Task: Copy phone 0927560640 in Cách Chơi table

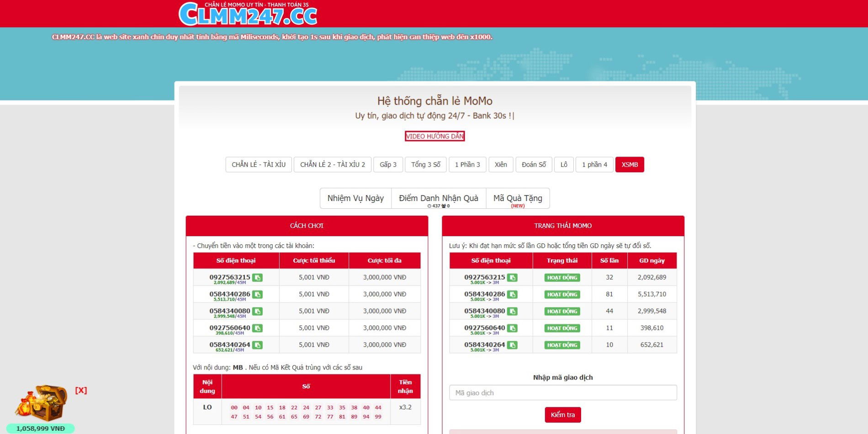Action: (257, 328)
